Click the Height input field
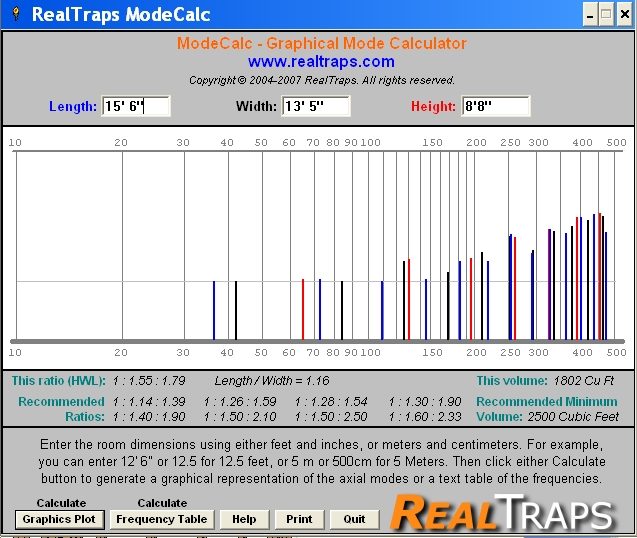637x538 pixels. pyautogui.click(x=496, y=106)
